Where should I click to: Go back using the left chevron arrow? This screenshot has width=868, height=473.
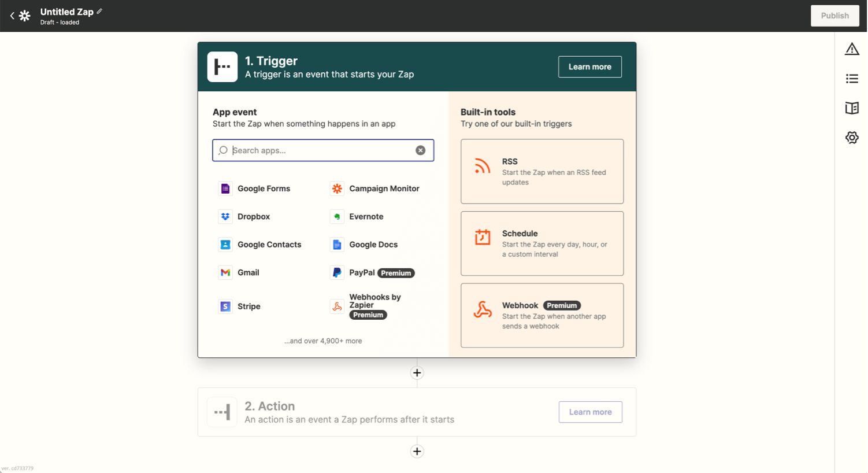[x=12, y=16]
